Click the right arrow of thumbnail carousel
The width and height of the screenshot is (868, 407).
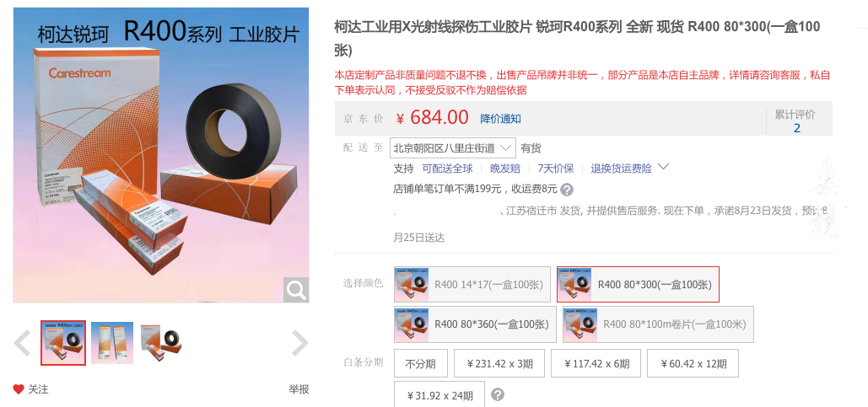point(299,343)
